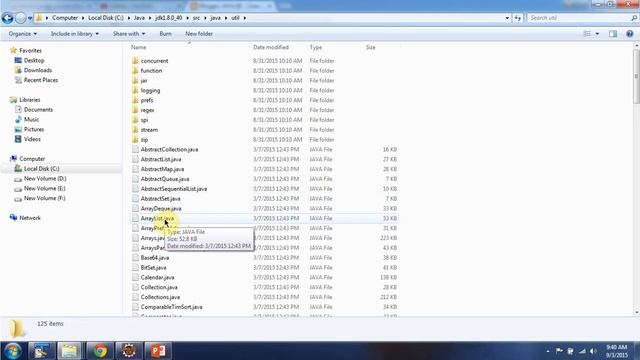Screen dimensions: 640x360
Task: Select the prefs folder icon
Action: [x=136, y=100]
